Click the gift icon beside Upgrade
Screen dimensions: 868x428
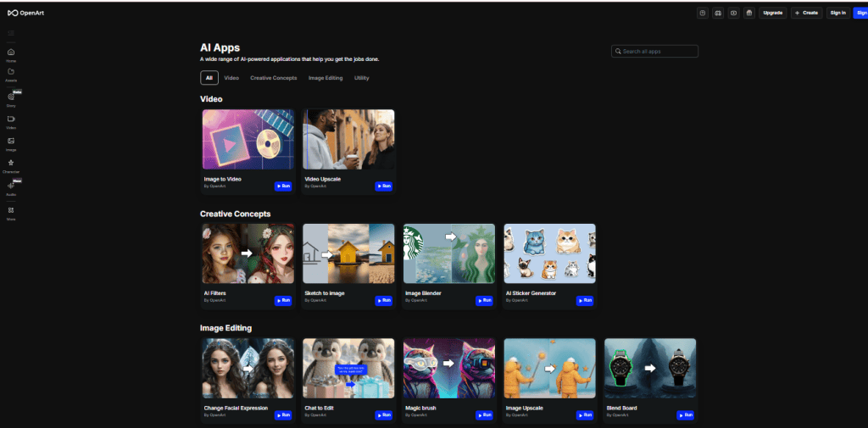(748, 13)
